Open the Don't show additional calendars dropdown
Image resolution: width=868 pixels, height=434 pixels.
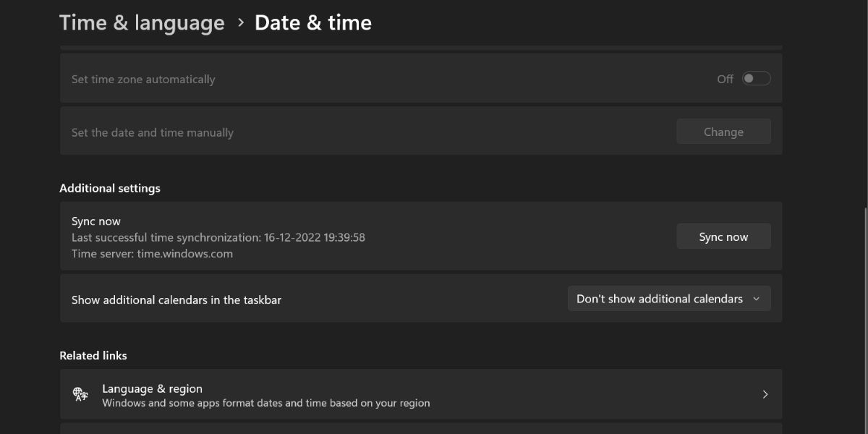point(668,298)
